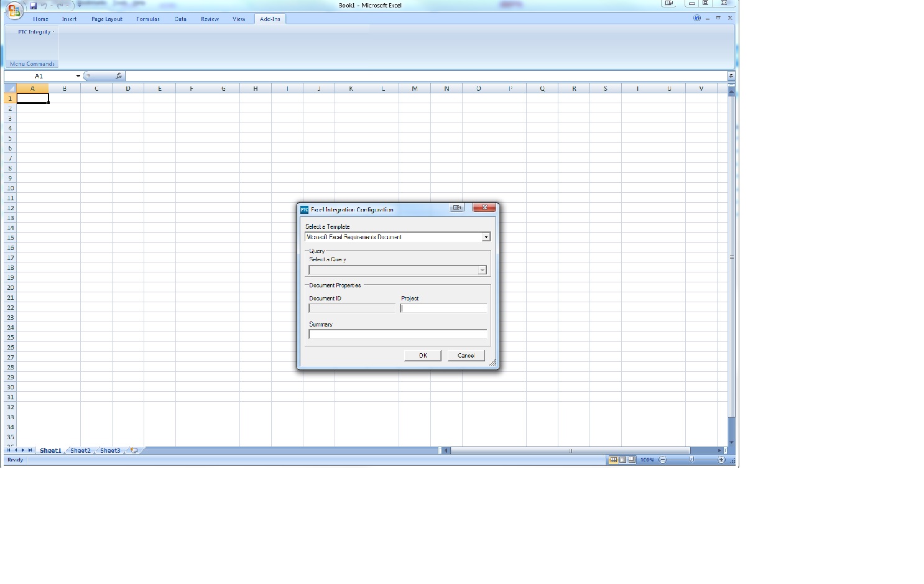Click the Select All corner of sheet
The height and width of the screenshot is (584, 924).
pos(10,88)
